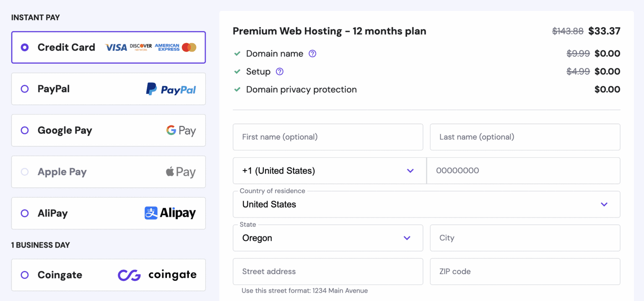The width and height of the screenshot is (644, 301).
Task: Select AliPay as payment method
Action: pyautogui.click(x=24, y=213)
